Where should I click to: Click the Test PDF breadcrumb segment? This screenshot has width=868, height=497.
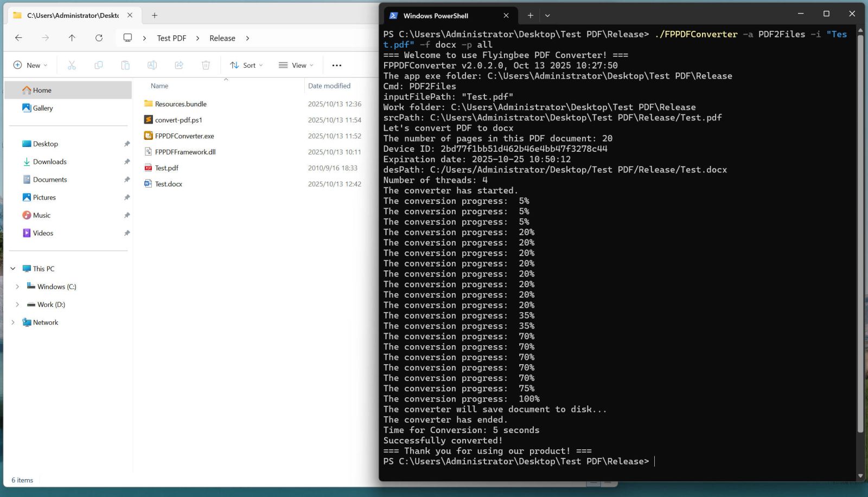click(171, 38)
